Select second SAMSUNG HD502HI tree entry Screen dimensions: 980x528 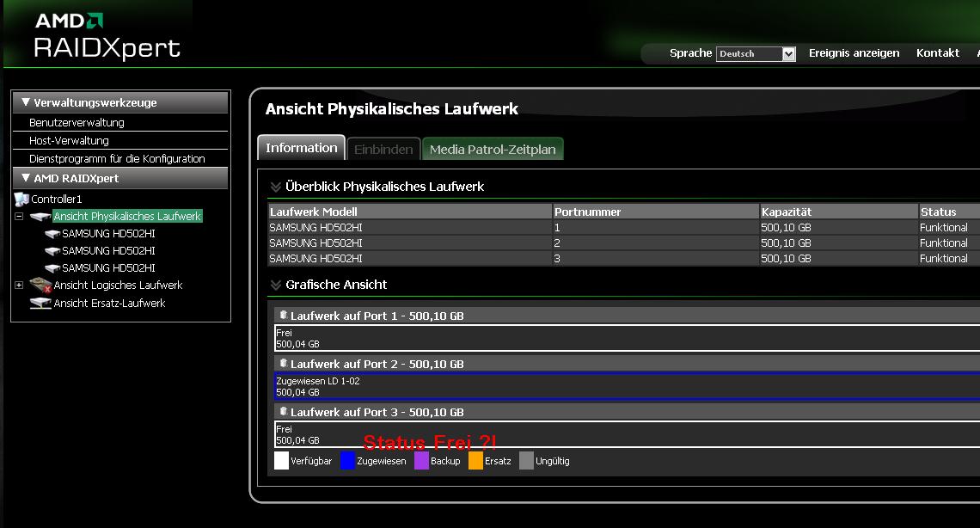point(109,250)
